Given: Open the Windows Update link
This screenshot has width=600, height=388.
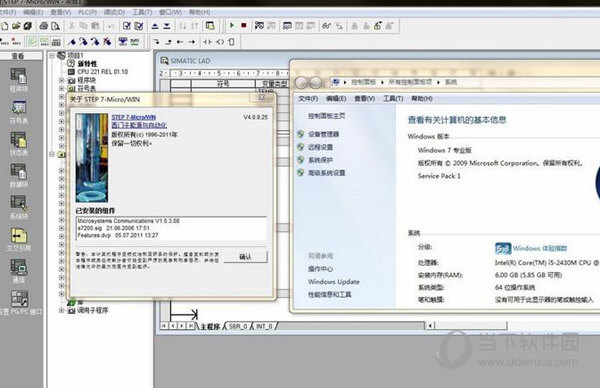Looking at the screenshot, I should coord(334,282).
